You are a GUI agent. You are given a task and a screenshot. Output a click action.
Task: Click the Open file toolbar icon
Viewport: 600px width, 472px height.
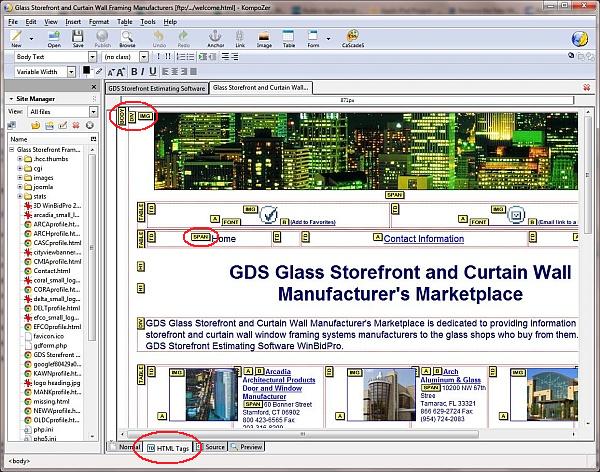pyautogui.click(x=54, y=39)
